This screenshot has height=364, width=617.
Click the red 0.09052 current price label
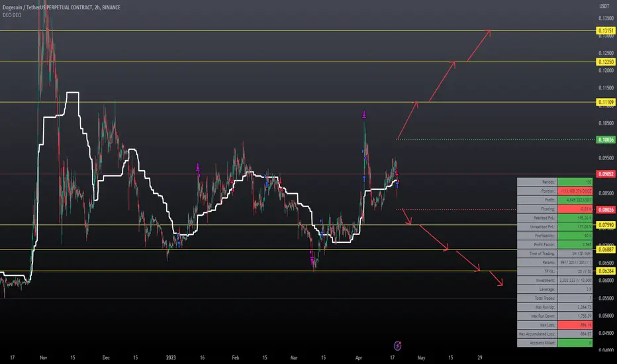(606, 174)
